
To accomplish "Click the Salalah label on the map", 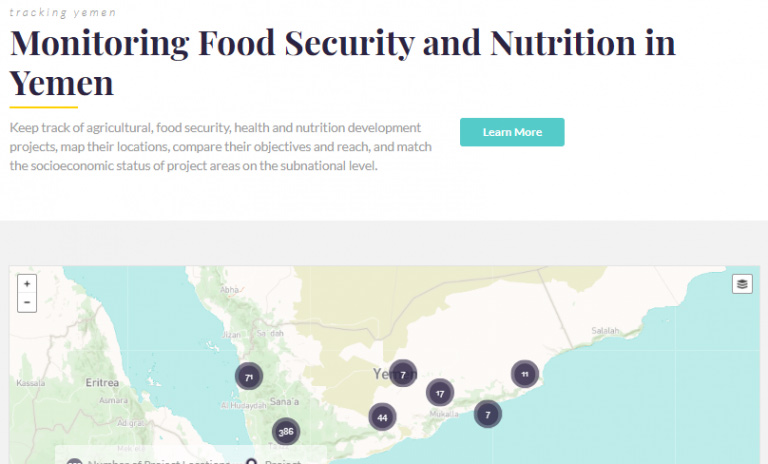I will click(605, 331).
